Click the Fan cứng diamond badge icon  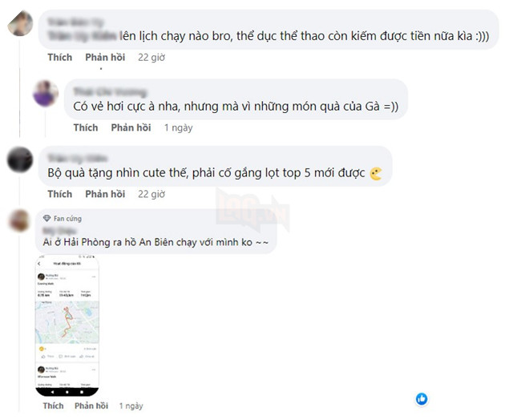[x=46, y=218]
